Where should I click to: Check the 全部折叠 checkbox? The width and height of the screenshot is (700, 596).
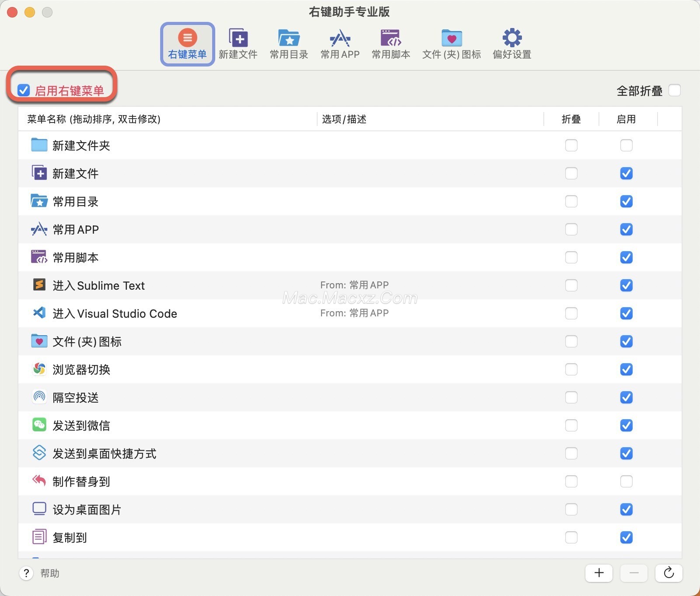(x=675, y=91)
